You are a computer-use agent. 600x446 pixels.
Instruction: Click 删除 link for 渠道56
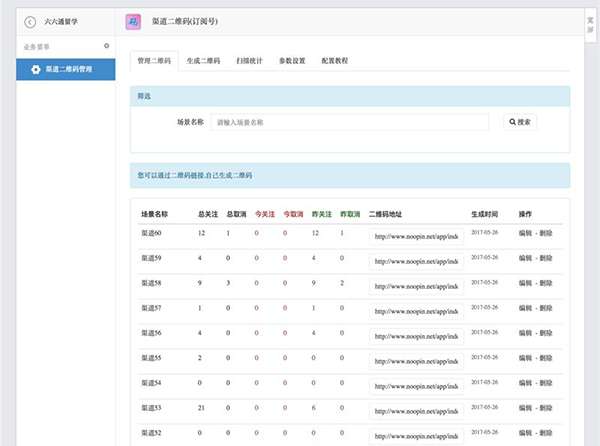click(546, 333)
